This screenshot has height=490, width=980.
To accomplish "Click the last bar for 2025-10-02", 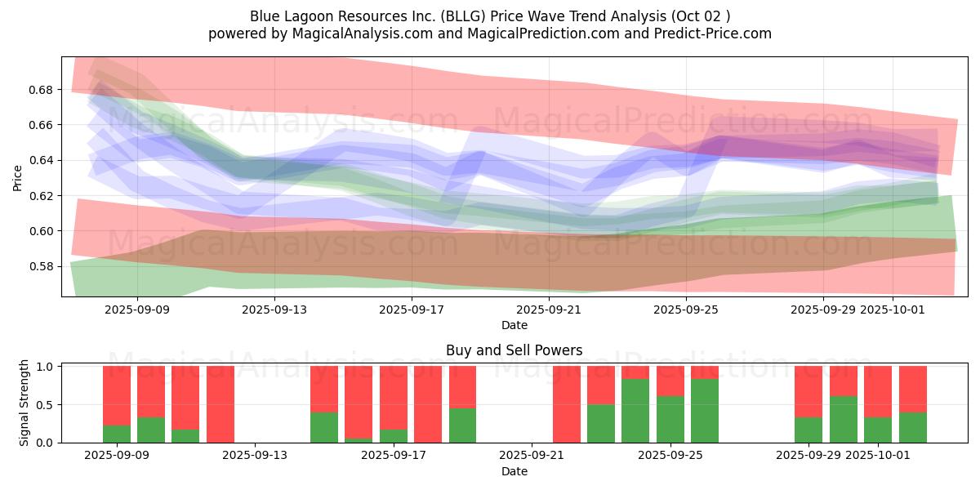I will pyautogui.click(x=912, y=404).
